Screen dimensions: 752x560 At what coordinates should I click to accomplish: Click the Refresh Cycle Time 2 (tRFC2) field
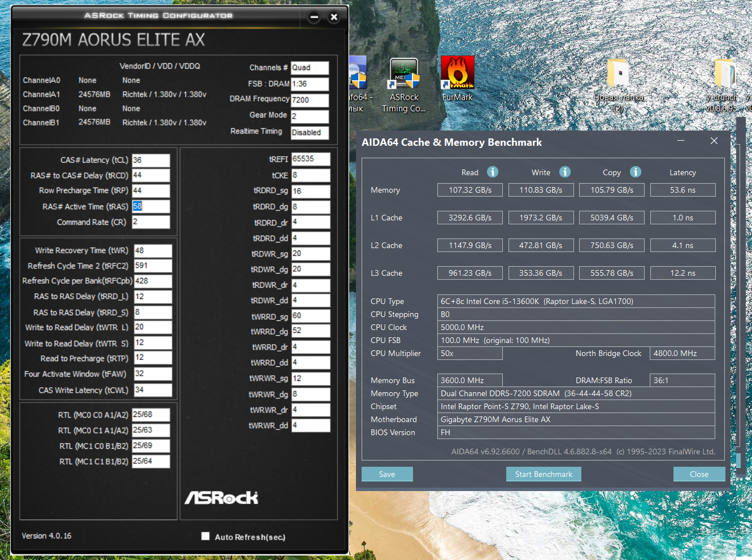pos(153,266)
